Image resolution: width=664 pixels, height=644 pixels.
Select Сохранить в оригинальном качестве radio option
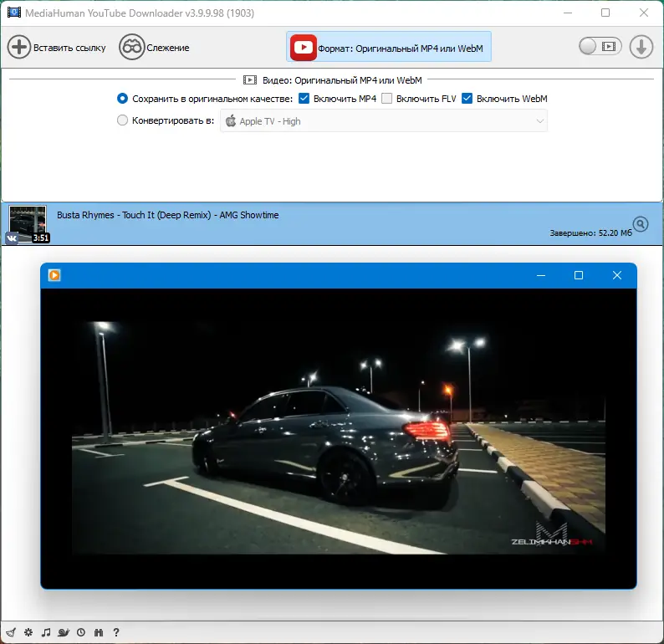coord(122,99)
